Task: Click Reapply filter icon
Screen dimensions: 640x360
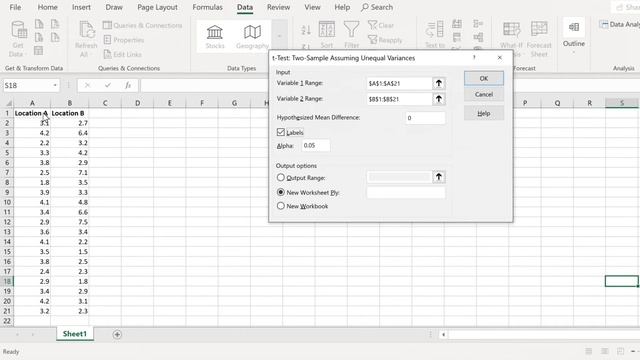Action: click(385, 40)
